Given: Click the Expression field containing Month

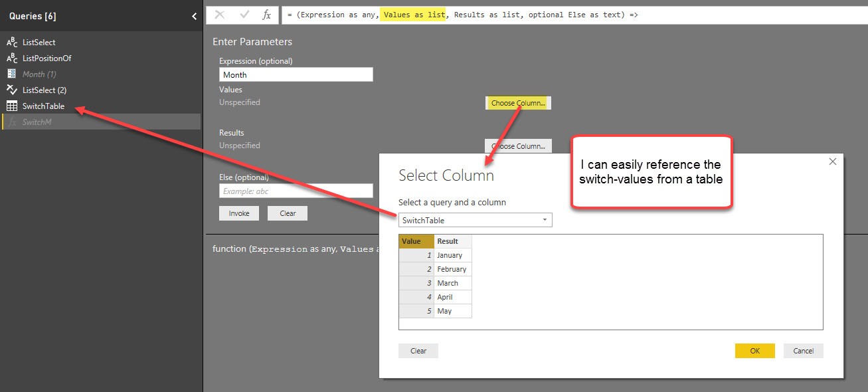Looking at the screenshot, I should pos(296,75).
